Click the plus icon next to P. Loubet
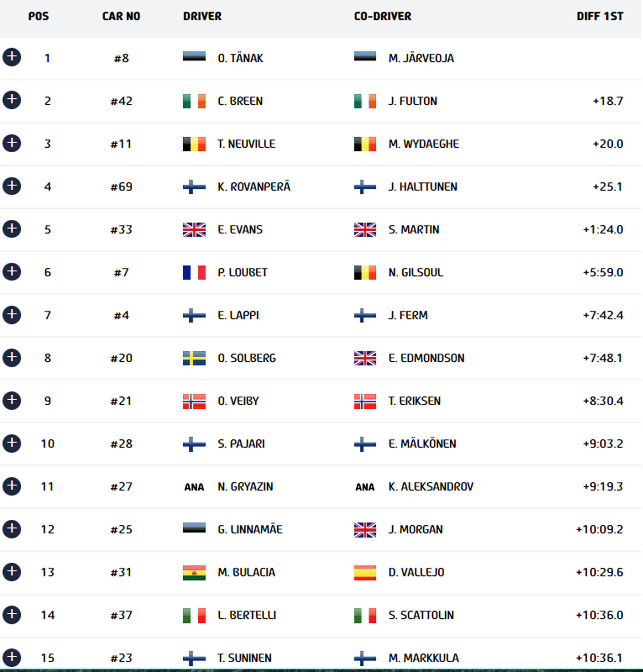The height and width of the screenshot is (672, 643). click(12, 271)
